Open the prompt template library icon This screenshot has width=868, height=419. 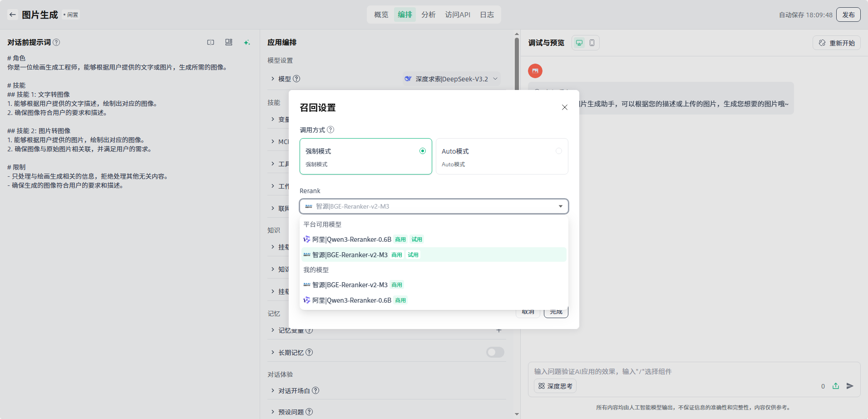(x=229, y=42)
